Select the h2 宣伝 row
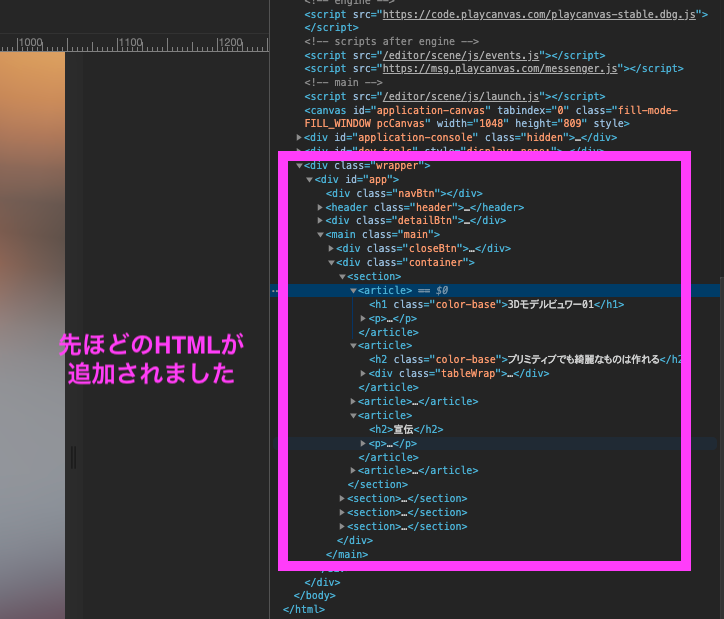The width and height of the screenshot is (724, 619). (x=406, y=430)
